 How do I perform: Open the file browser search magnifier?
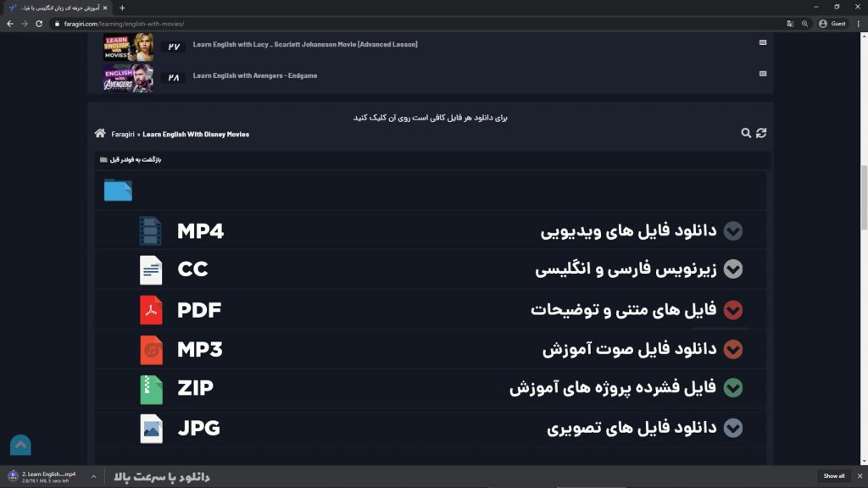[x=746, y=133]
